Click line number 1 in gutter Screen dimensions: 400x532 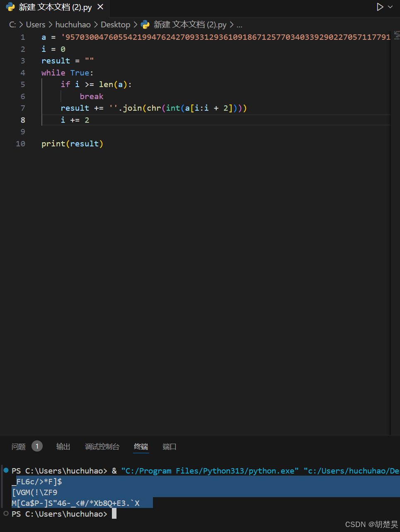[x=23, y=37]
